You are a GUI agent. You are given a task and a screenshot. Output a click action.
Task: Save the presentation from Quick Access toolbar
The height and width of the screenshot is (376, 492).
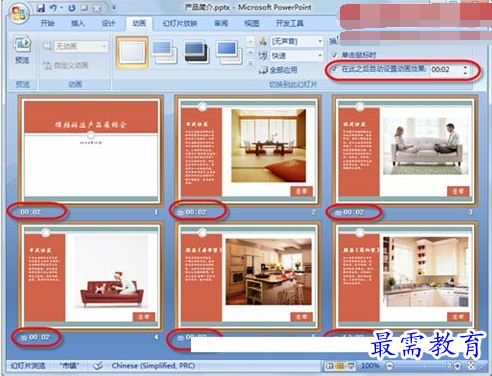pos(41,8)
